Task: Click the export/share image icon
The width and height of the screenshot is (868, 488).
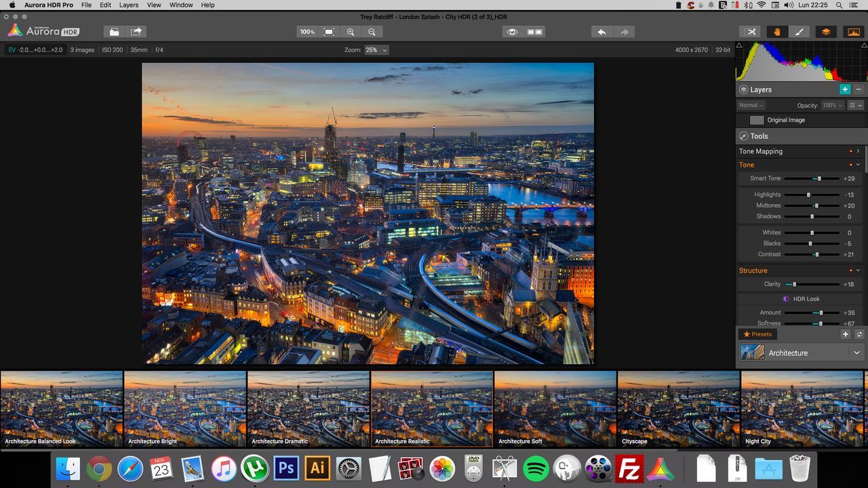Action: (136, 32)
